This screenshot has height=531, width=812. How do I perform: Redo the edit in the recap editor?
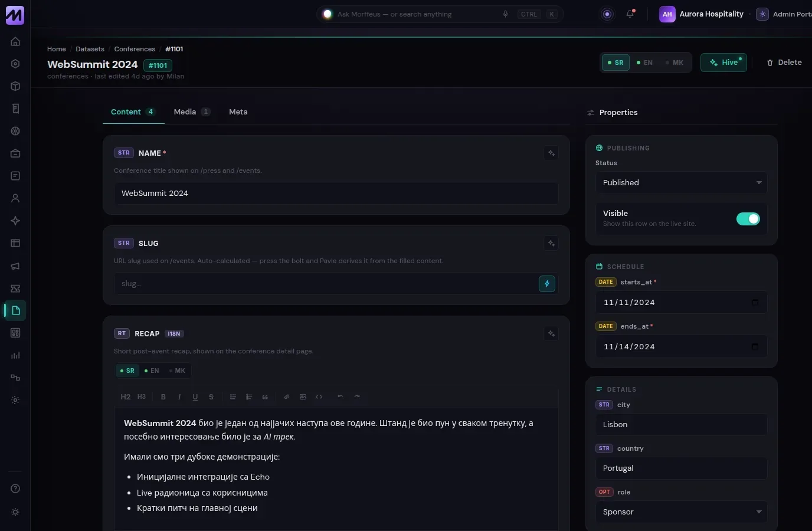357,397
